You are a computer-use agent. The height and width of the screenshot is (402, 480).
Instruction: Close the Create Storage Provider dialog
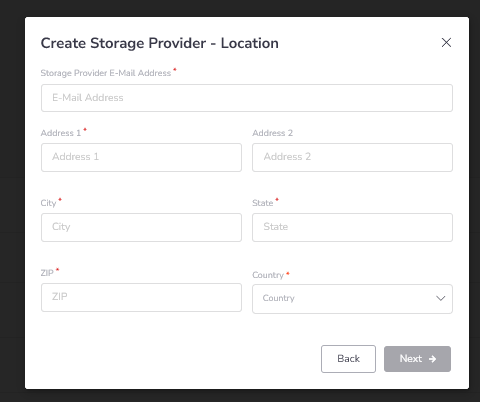[x=446, y=43]
